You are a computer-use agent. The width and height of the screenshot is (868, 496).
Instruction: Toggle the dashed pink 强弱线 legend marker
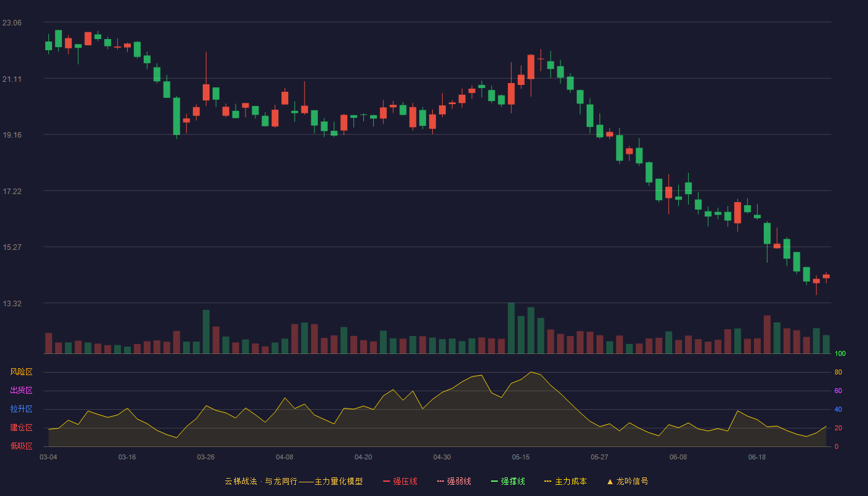coord(441,481)
